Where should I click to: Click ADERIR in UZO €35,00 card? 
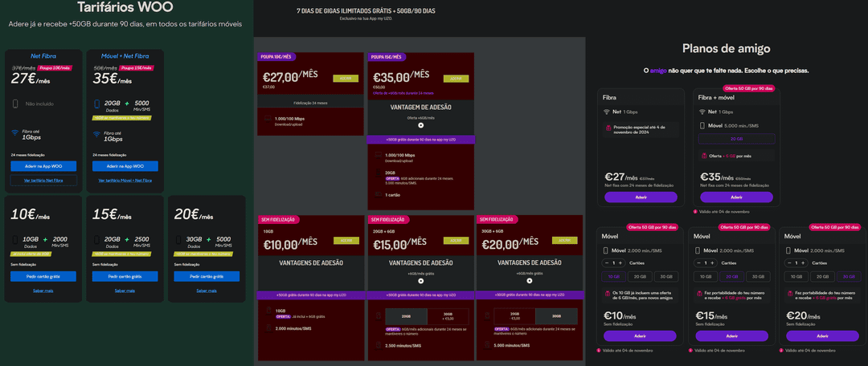pos(456,79)
